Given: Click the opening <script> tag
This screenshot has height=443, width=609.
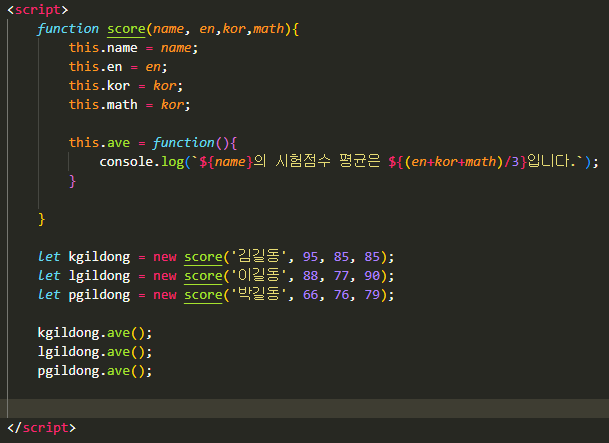Looking at the screenshot, I should coord(38,10).
